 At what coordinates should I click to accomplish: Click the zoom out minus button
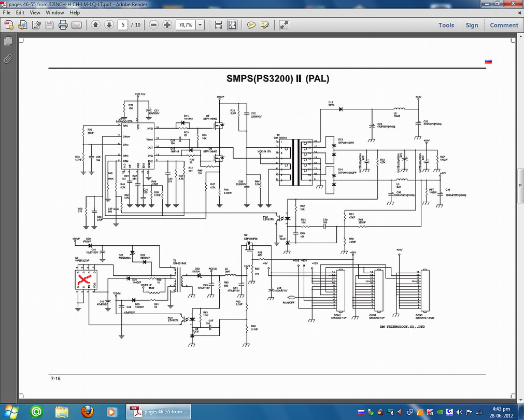[x=154, y=25]
